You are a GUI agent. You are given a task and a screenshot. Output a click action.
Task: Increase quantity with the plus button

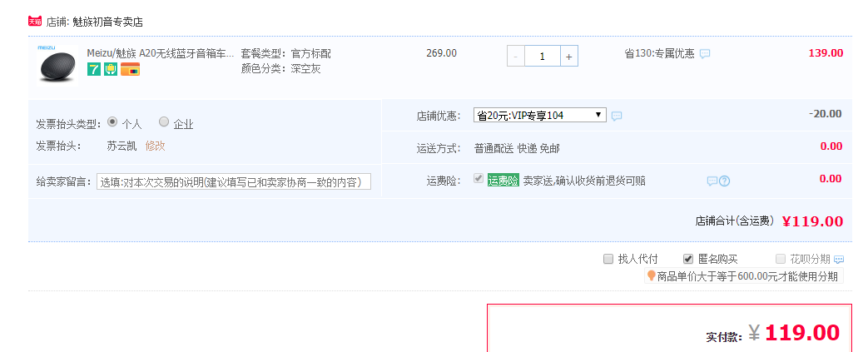click(569, 56)
